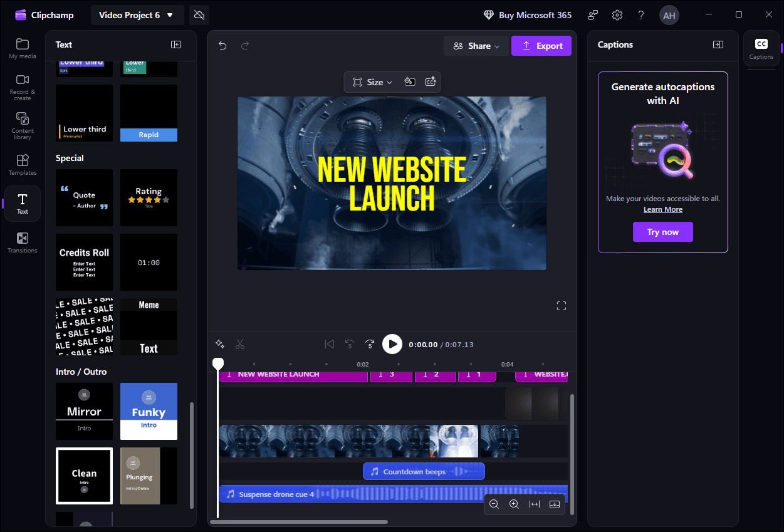The height and width of the screenshot is (532, 784).
Task: Select the Countdown beeps audio clip
Action: click(424, 471)
